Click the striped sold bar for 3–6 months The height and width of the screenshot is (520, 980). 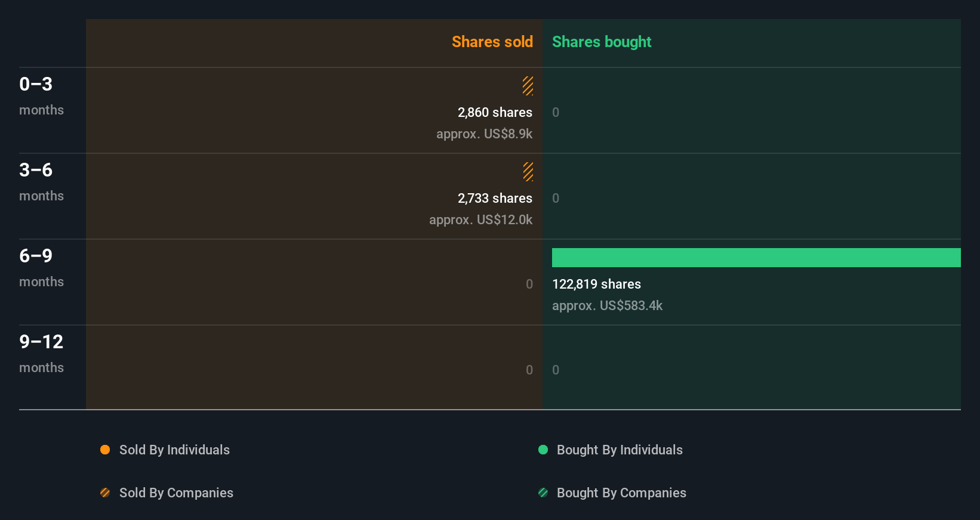coord(528,172)
